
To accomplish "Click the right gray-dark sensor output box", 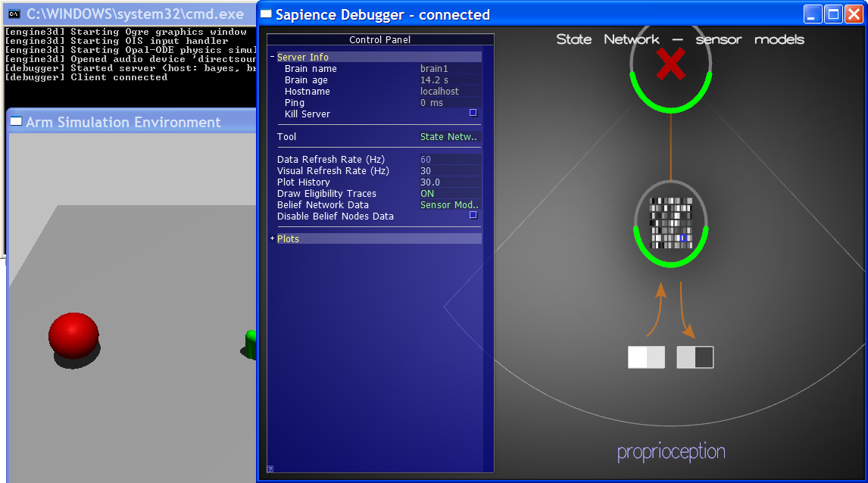I will point(695,357).
